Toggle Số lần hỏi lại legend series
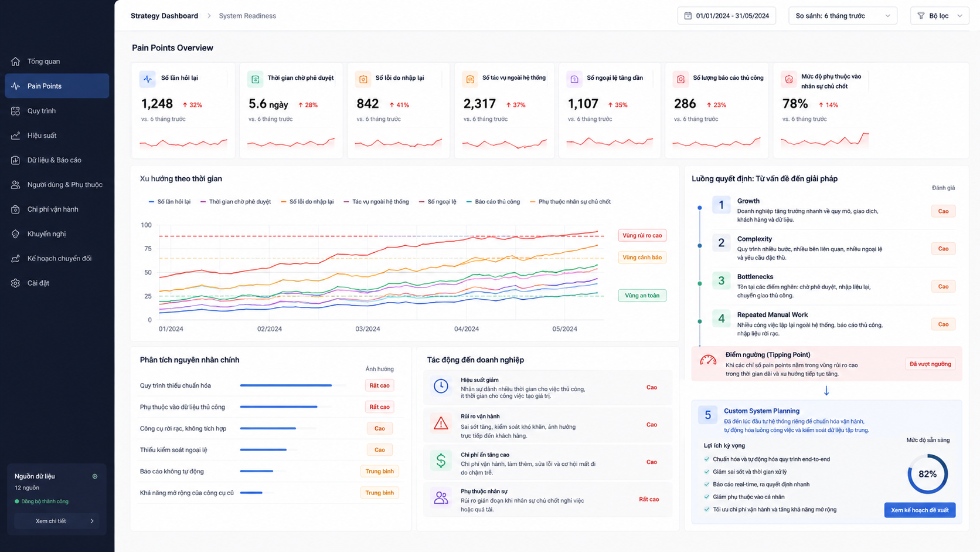 tap(169, 202)
